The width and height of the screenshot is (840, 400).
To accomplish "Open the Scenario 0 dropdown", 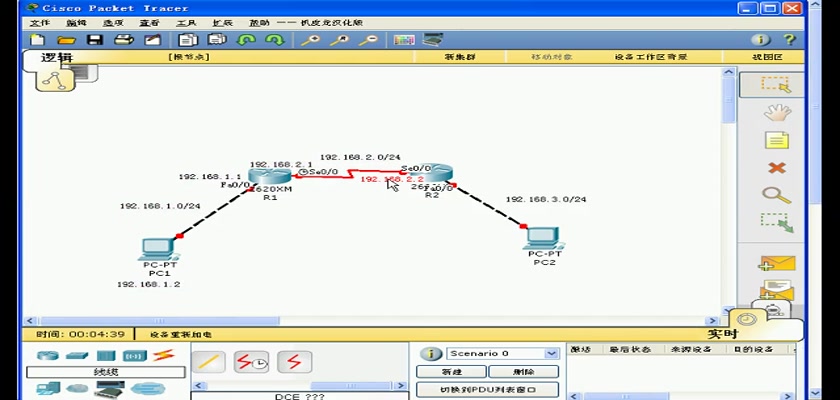I will point(551,353).
